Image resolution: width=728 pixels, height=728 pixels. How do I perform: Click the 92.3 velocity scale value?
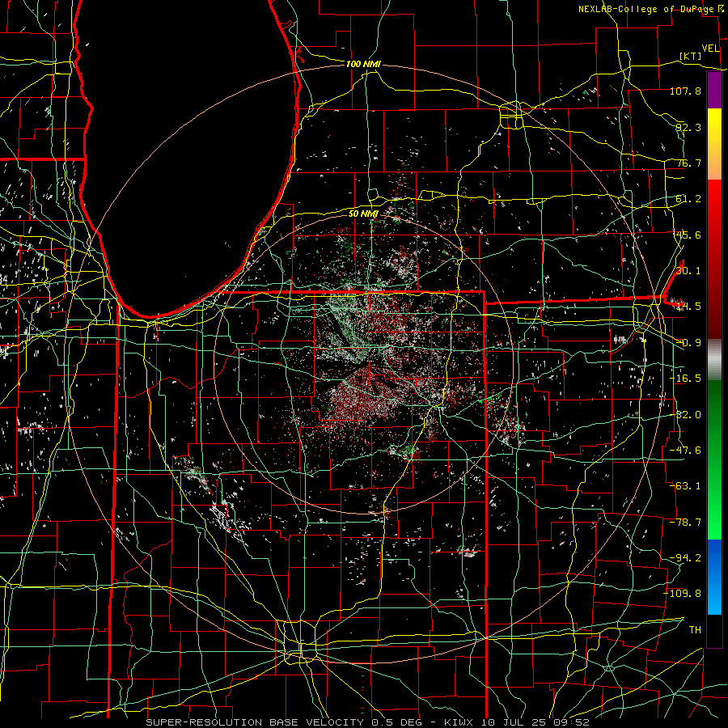point(688,127)
